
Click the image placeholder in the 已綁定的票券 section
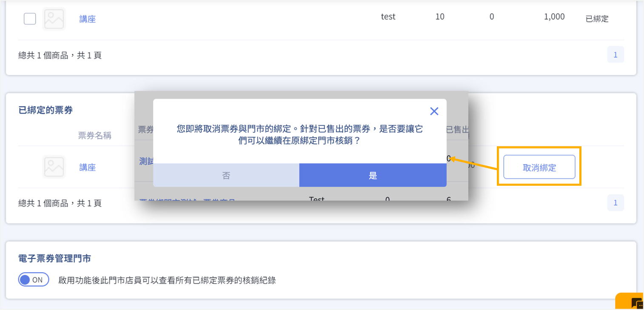[x=54, y=167]
